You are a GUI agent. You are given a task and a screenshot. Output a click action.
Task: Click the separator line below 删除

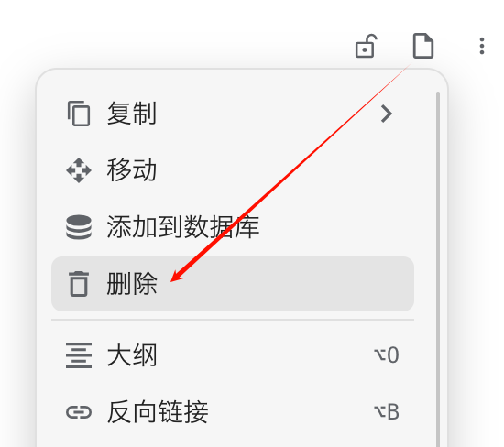(x=233, y=320)
